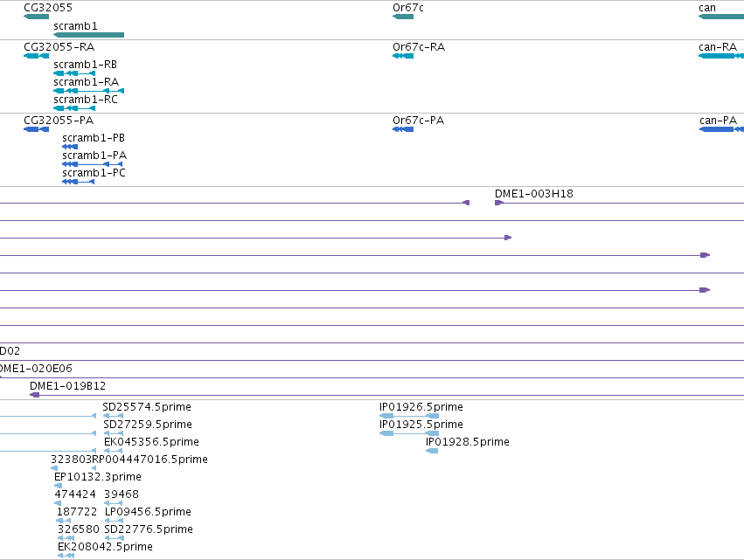Click the scramb1-RB transcript label
Viewport: 744px width, 560px height.
[85, 65]
